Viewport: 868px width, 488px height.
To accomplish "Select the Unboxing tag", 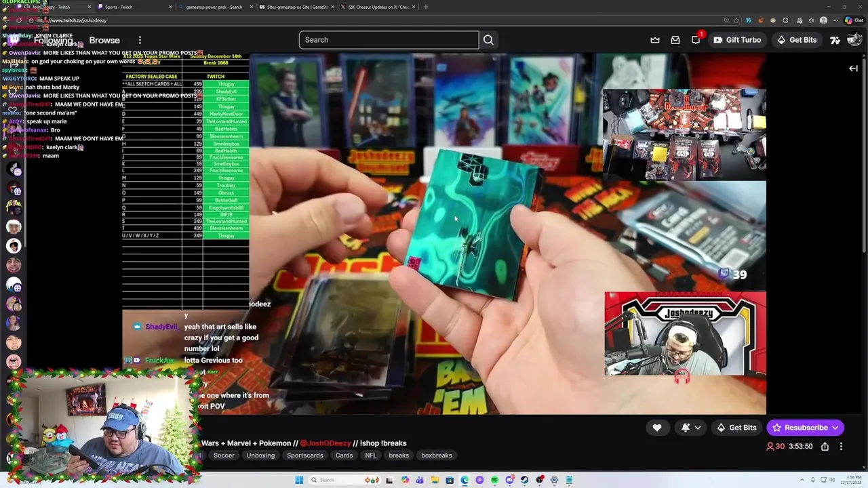I will click(x=260, y=455).
